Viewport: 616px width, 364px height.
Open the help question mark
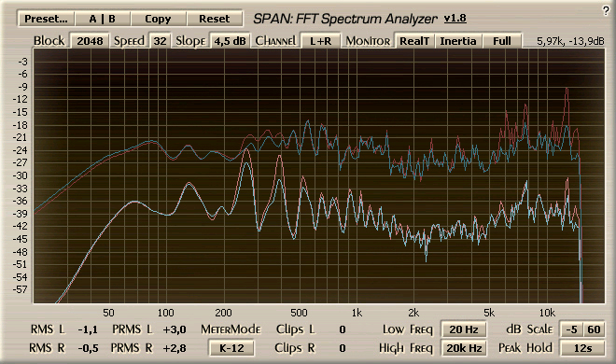pyautogui.click(x=606, y=11)
